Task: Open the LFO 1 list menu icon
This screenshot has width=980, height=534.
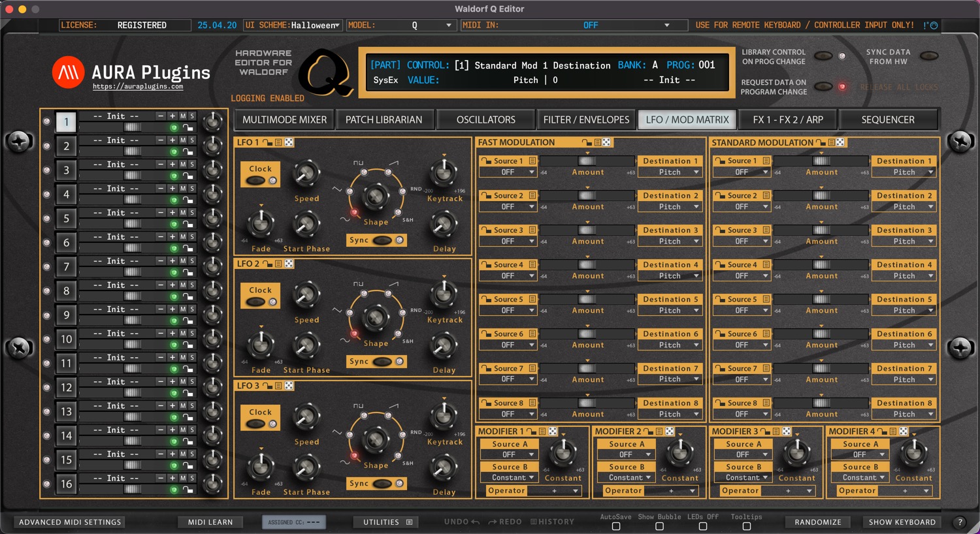Action: pyautogui.click(x=278, y=142)
